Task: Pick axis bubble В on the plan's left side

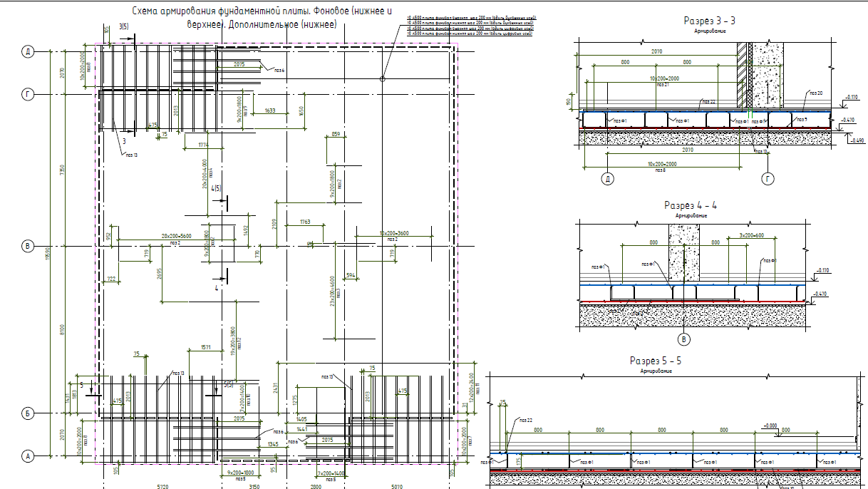Action: point(28,246)
